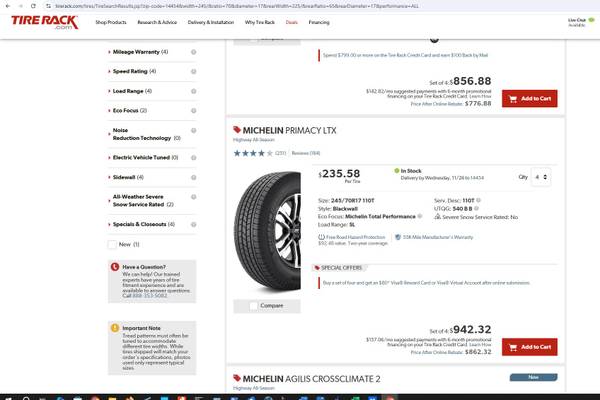Check the New filter checkbox
The width and height of the screenshot is (600, 400).
(x=113, y=244)
